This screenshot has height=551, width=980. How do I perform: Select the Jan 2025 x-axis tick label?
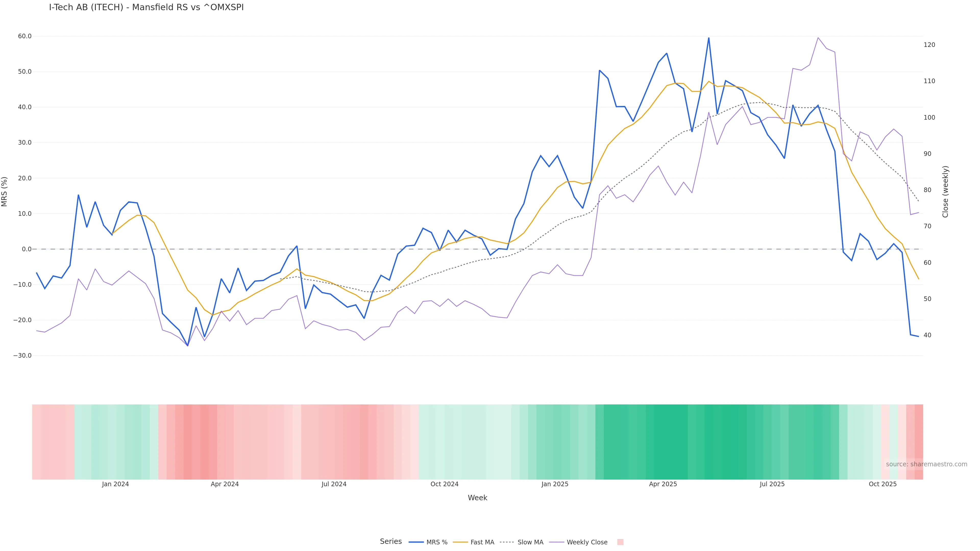555,484
